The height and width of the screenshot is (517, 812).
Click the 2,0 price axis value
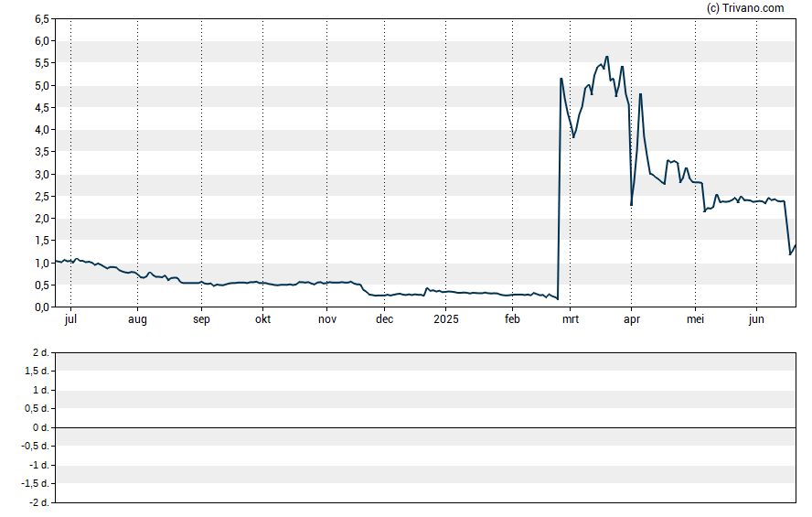click(42, 219)
